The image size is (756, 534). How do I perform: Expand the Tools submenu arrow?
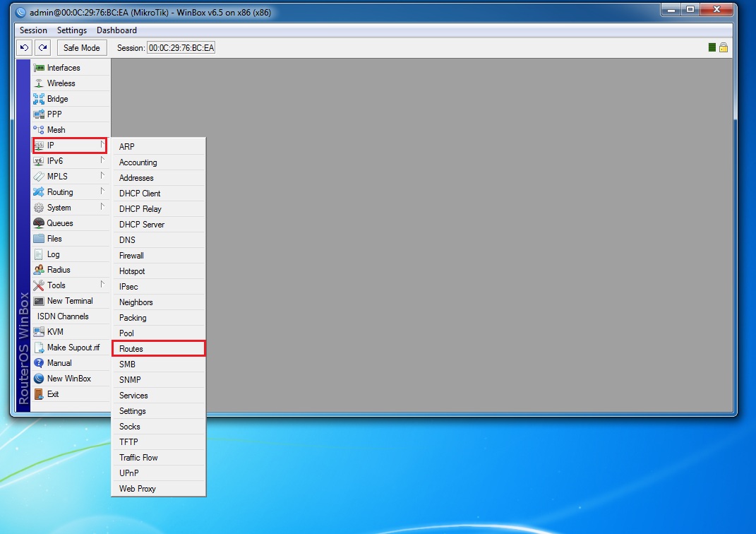click(102, 285)
